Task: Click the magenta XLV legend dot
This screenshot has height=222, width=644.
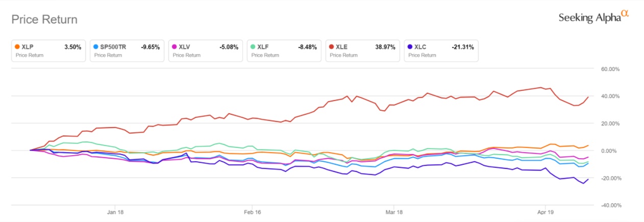Action: (176, 47)
